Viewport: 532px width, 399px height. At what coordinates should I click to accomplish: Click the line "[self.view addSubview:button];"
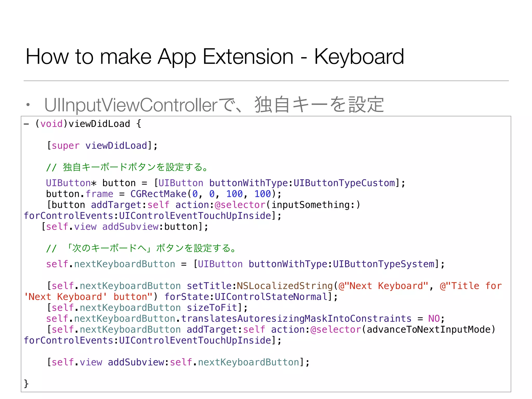click(x=125, y=227)
